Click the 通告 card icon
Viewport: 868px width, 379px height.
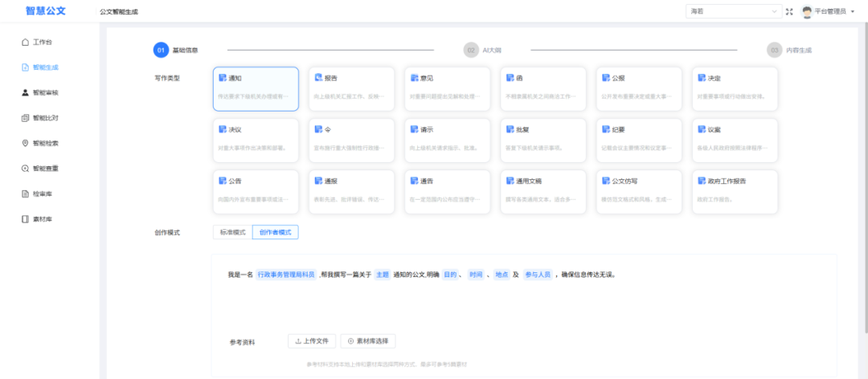point(414,181)
